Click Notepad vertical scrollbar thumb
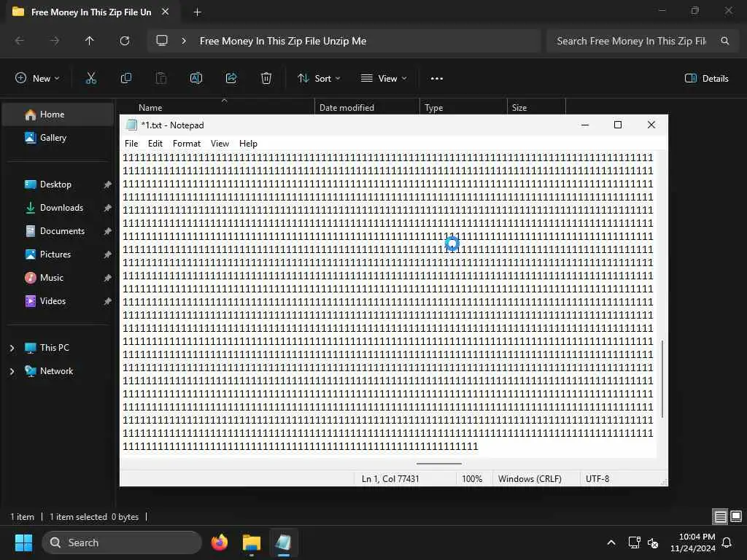Screen dimensions: 747x560 pos(662,378)
